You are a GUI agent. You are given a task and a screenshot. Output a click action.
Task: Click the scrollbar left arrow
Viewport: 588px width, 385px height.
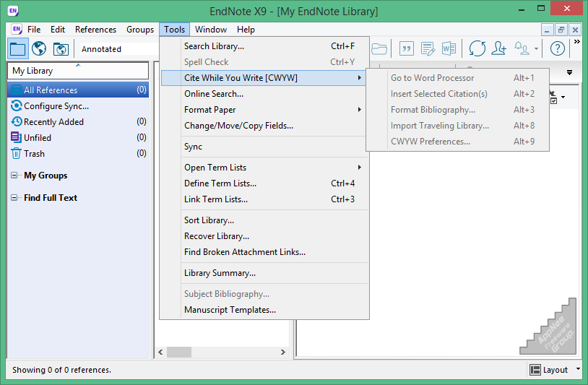coord(160,352)
